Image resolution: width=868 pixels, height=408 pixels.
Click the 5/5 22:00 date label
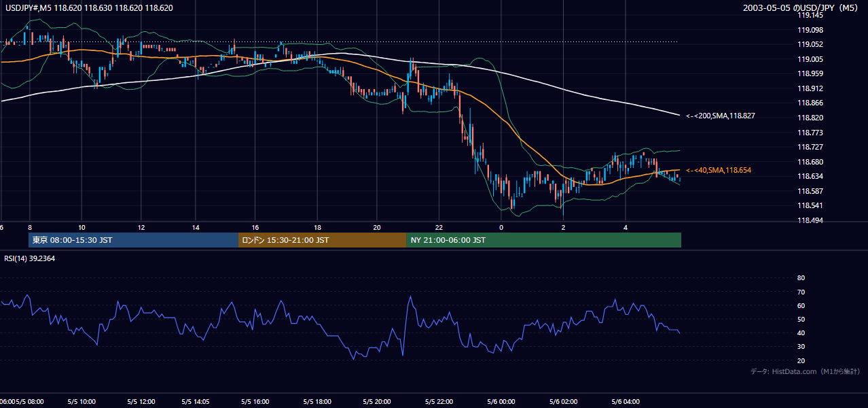tap(439, 402)
